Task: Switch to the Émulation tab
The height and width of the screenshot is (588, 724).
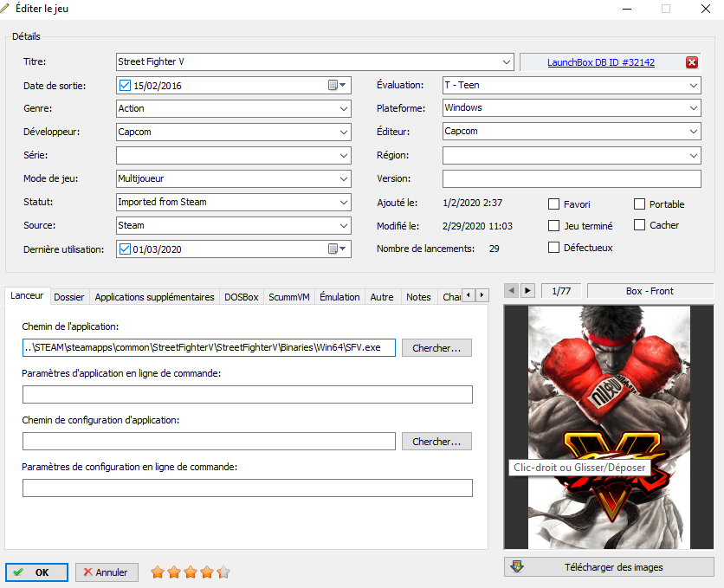Action: point(339,297)
